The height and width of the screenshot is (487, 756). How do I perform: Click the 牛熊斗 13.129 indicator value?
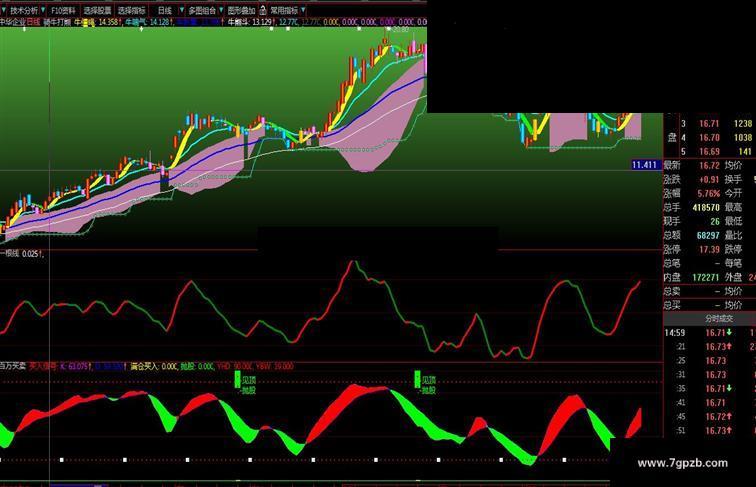[x=250, y=22]
